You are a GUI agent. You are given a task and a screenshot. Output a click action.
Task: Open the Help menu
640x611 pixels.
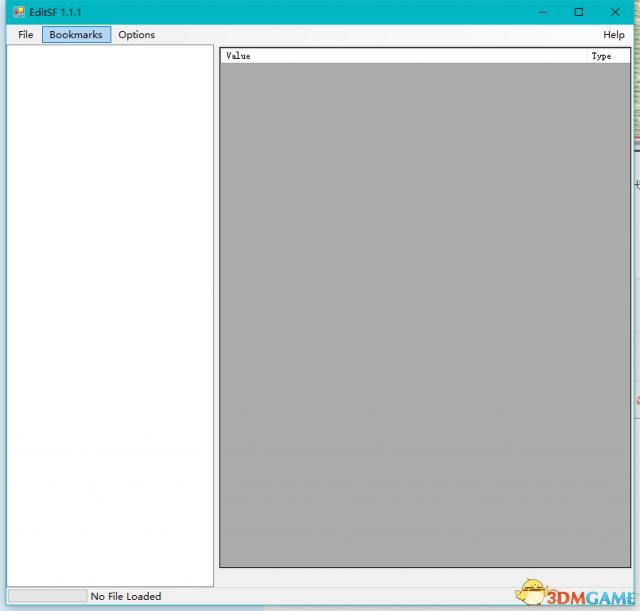pos(613,34)
